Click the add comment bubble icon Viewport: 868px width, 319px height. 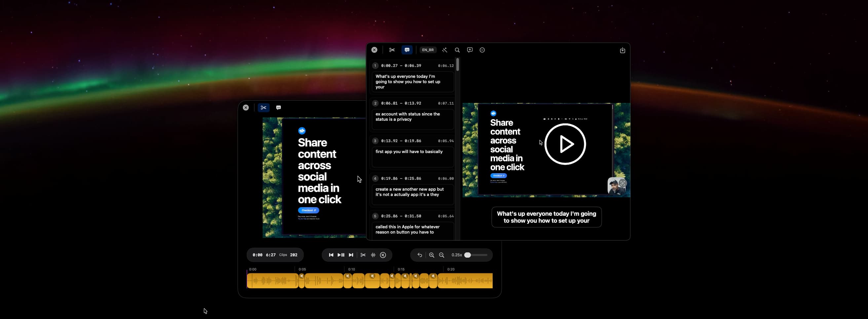(x=470, y=50)
